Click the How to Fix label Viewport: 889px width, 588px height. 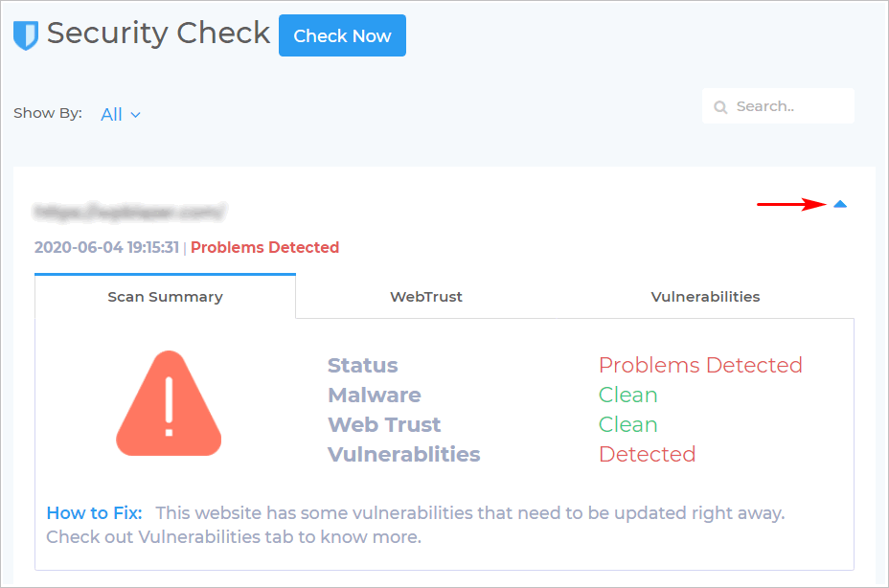94,512
